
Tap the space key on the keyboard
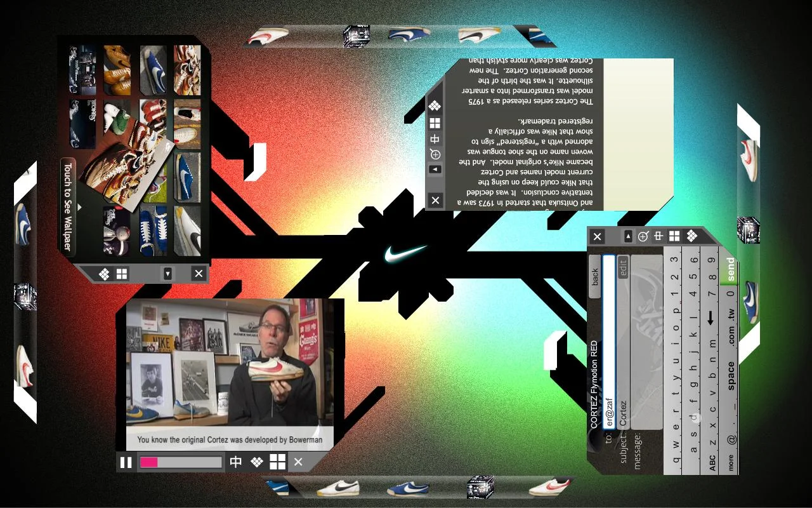pyautogui.click(x=730, y=376)
